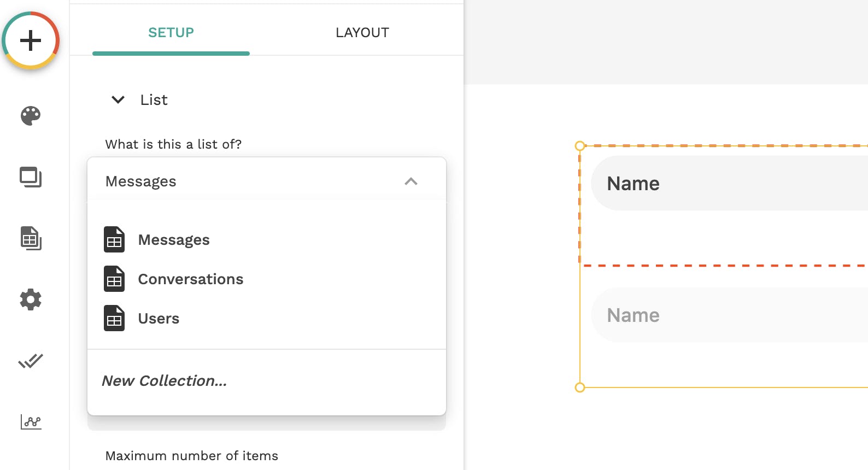
Task: Click the Messages selected dropdown field
Action: tap(246, 181)
